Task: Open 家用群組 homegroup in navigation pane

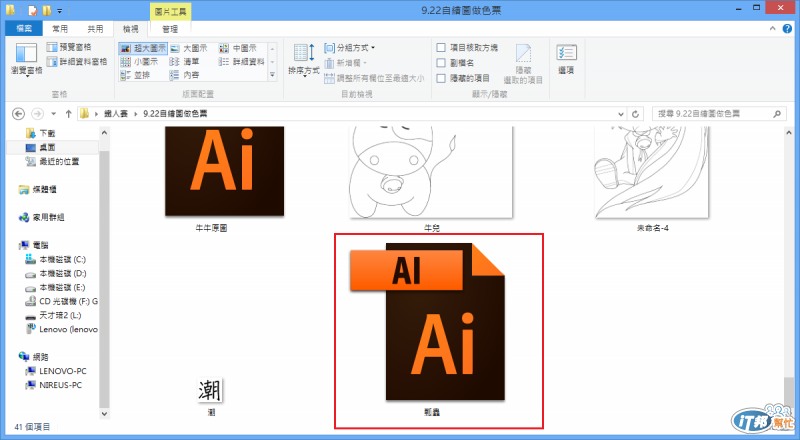Action: coord(41,217)
